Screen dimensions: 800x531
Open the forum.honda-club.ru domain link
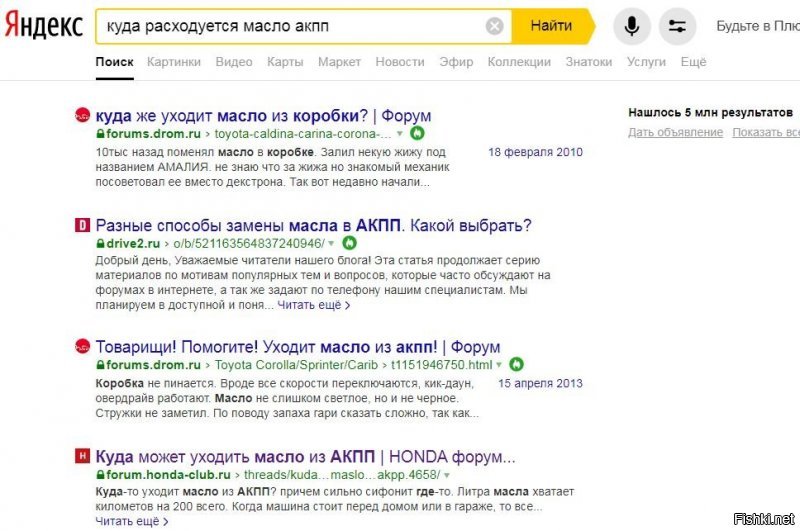click(x=168, y=475)
